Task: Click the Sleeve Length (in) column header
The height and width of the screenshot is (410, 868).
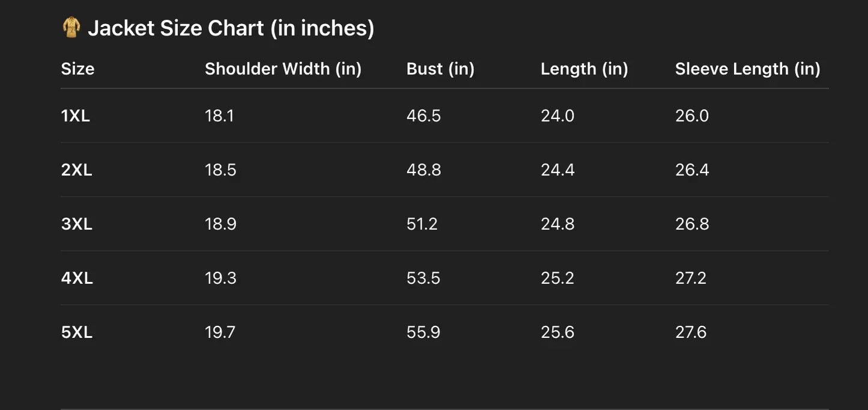Action: [x=747, y=69]
